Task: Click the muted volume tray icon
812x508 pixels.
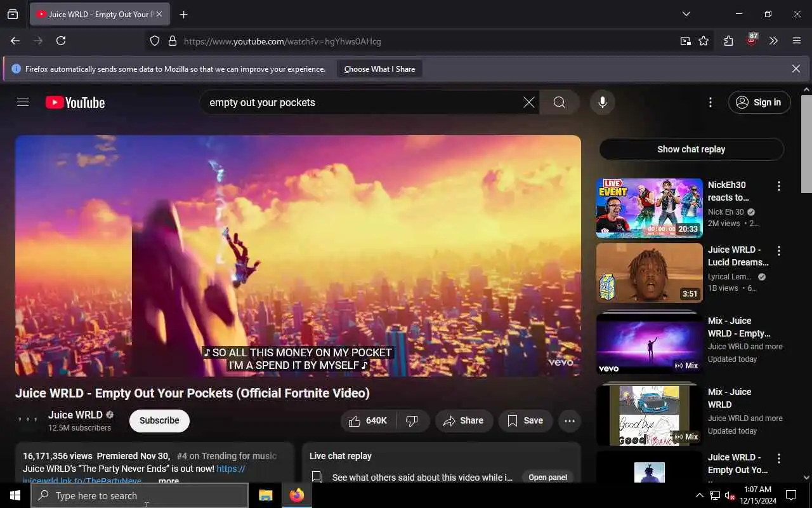Action: 730,496
